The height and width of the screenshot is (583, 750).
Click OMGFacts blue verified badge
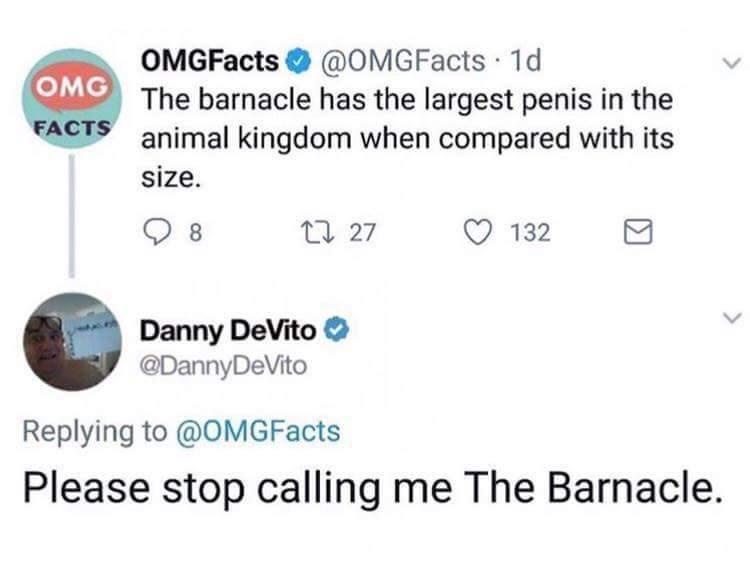(x=299, y=63)
